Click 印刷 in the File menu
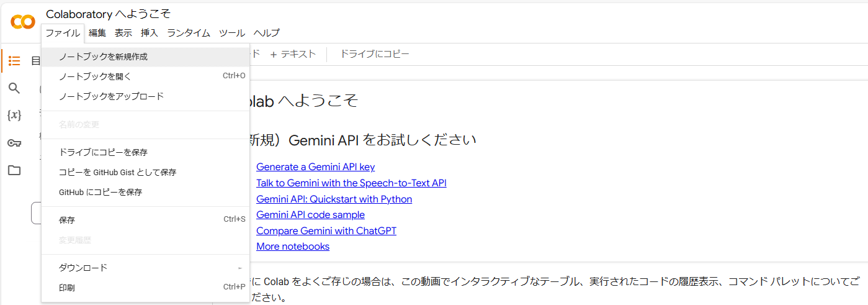The width and height of the screenshot is (868, 305). [67, 288]
